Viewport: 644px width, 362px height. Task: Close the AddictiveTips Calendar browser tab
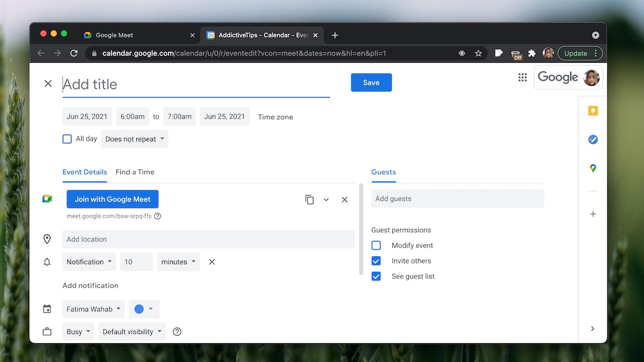pyautogui.click(x=316, y=35)
